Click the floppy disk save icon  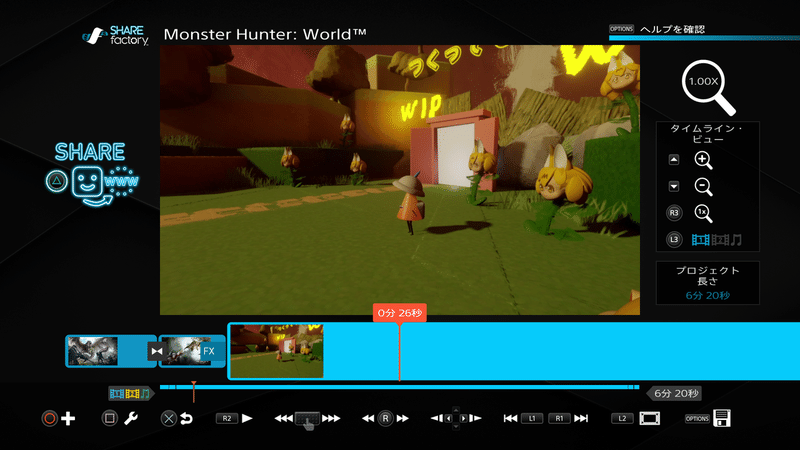tap(722, 418)
